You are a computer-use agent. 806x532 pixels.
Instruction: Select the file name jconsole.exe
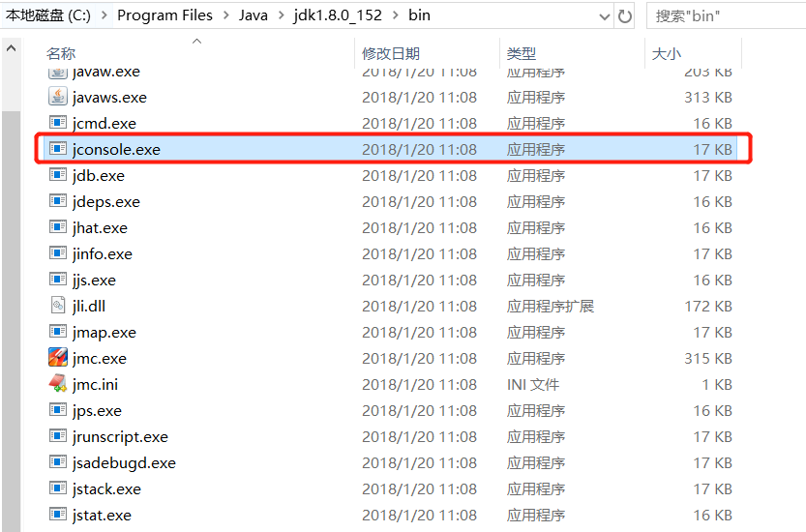tap(116, 150)
